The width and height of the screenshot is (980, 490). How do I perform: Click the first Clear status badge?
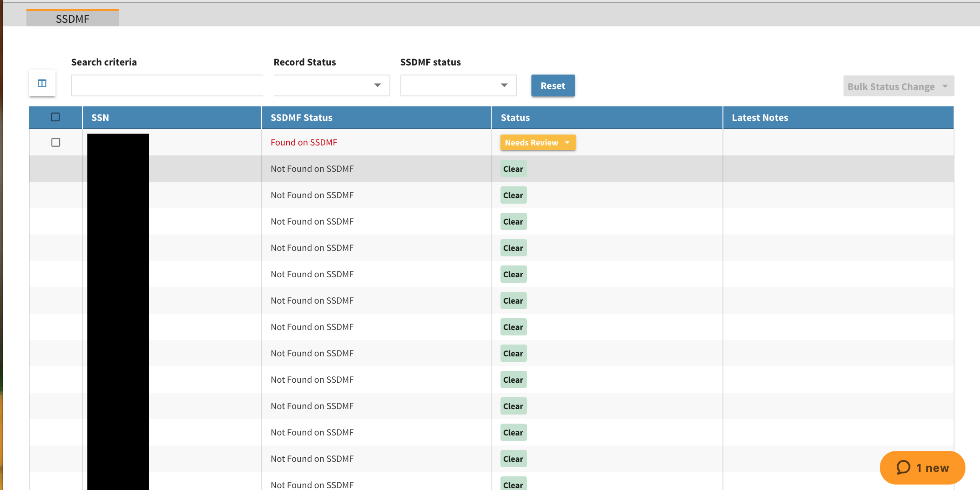pyautogui.click(x=513, y=169)
